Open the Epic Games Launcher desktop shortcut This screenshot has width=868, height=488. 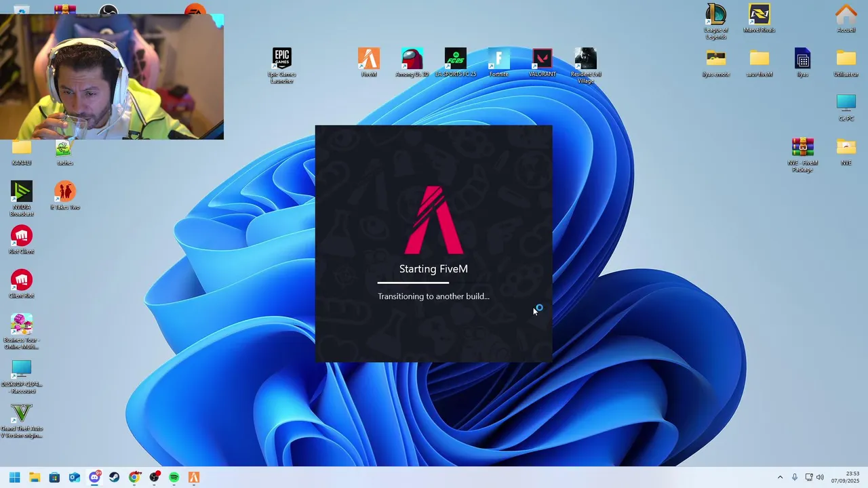pos(282,65)
